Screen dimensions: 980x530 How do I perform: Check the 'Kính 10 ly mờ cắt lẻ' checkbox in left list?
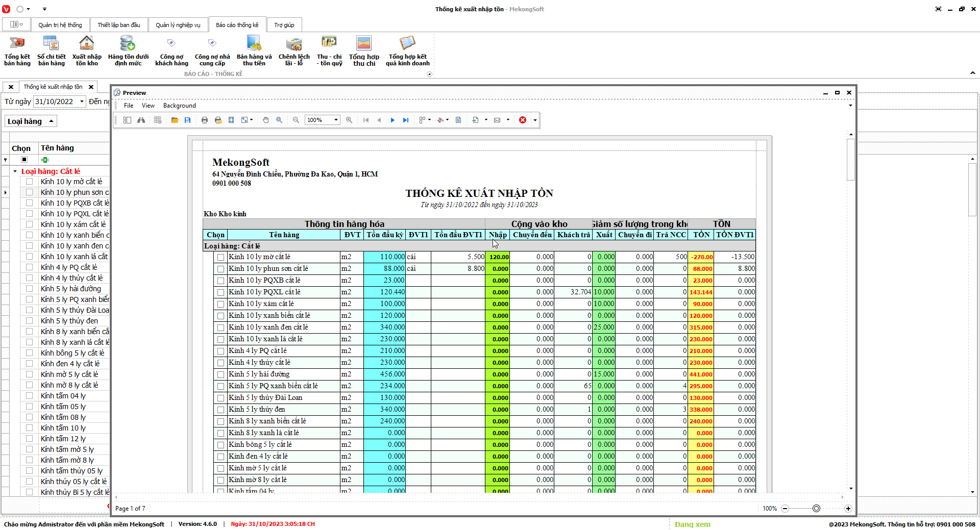30,182
